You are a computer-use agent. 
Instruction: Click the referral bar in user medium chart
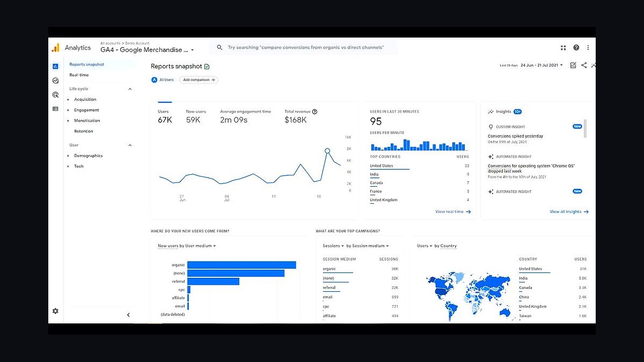213,282
